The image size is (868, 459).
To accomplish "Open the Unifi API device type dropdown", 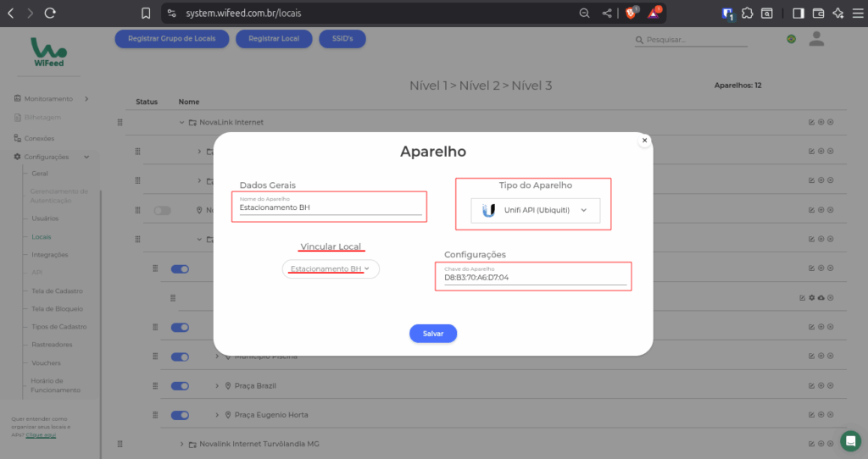I will [535, 210].
